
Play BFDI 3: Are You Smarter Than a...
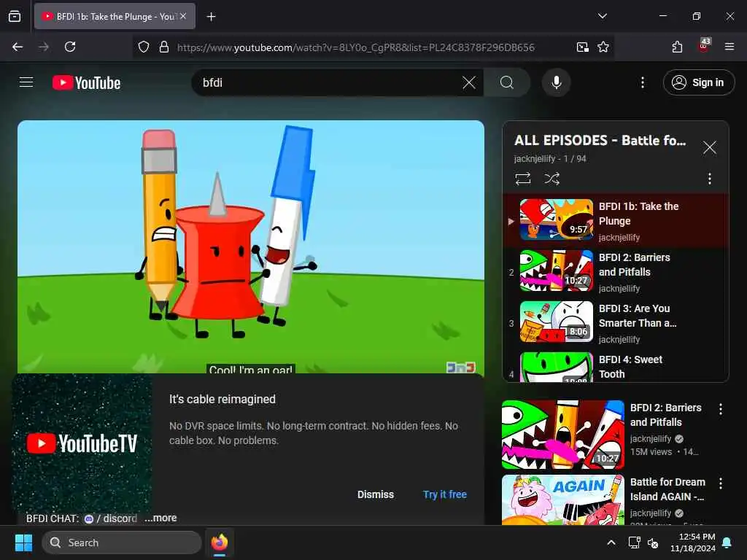[616, 322]
